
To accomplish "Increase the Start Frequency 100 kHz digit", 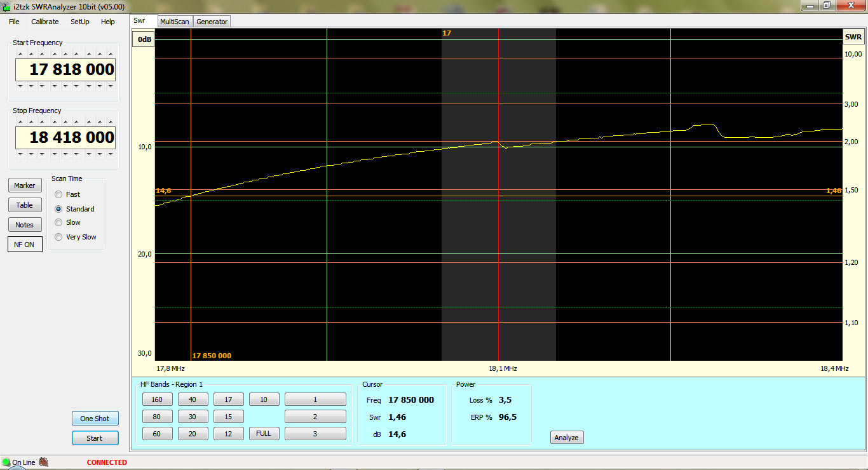I will click(55, 54).
